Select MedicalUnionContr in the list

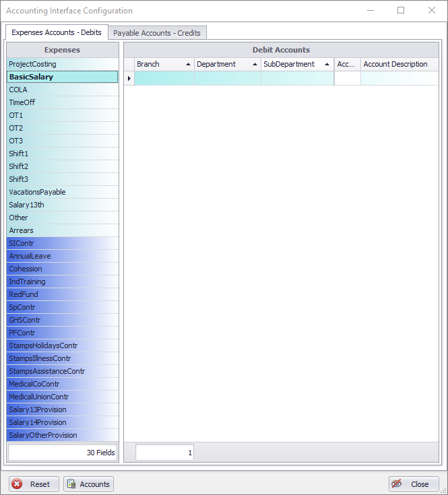coord(63,397)
